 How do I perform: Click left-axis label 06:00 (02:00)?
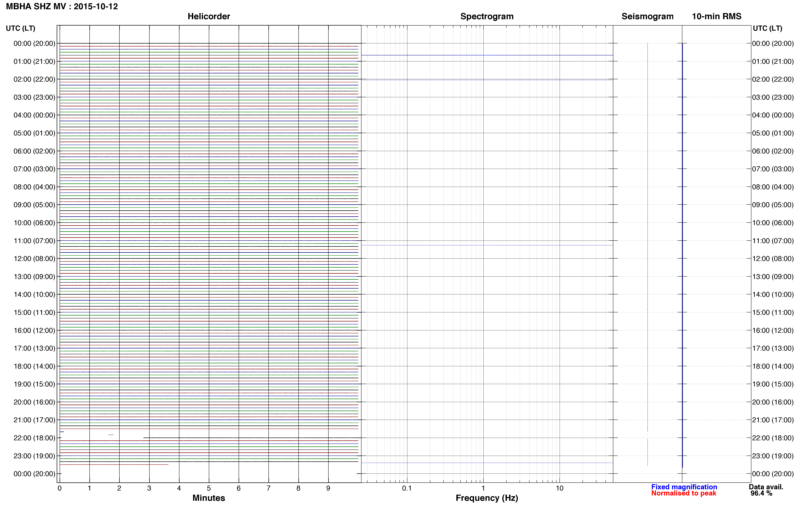click(x=34, y=151)
